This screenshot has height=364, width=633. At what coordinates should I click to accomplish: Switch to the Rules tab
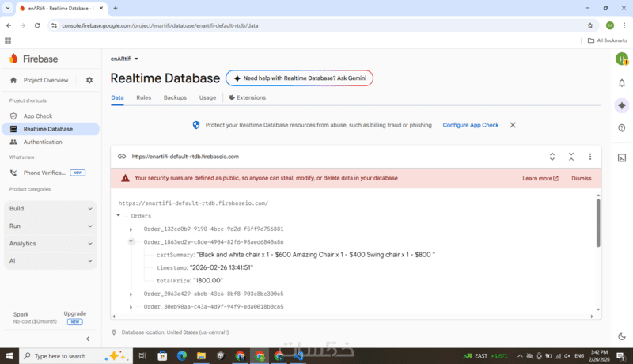144,97
